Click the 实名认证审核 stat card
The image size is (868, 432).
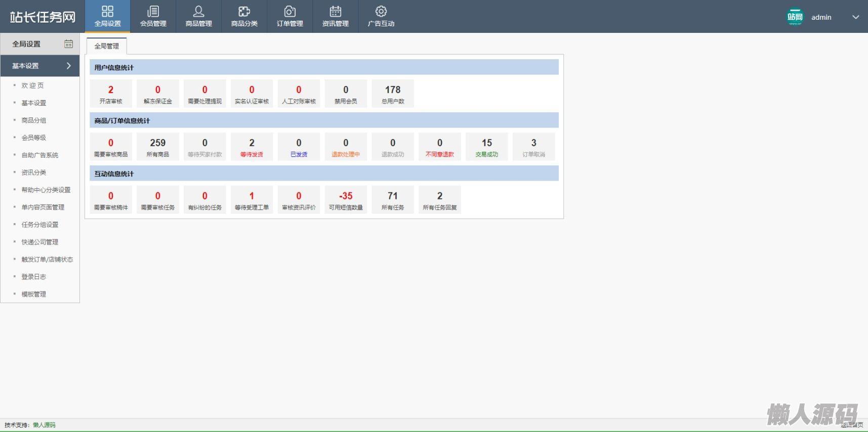pos(252,94)
